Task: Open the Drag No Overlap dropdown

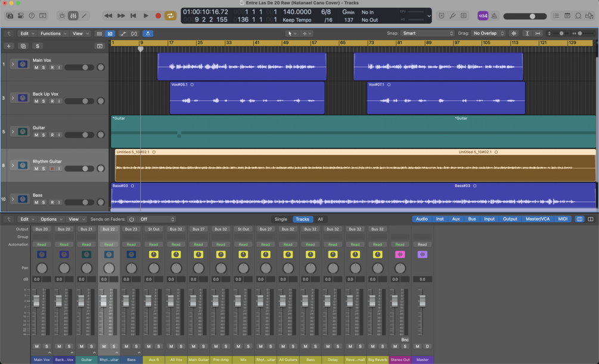Action: click(488, 33)
